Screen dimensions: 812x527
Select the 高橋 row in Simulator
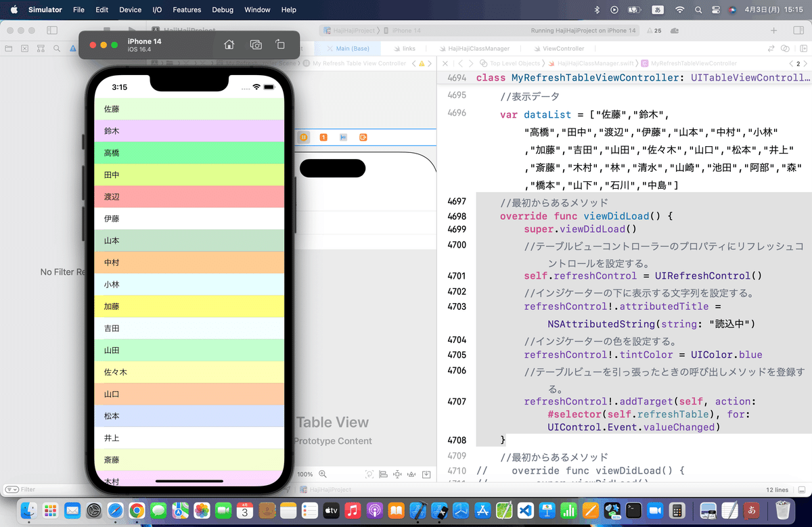[189, 153]
